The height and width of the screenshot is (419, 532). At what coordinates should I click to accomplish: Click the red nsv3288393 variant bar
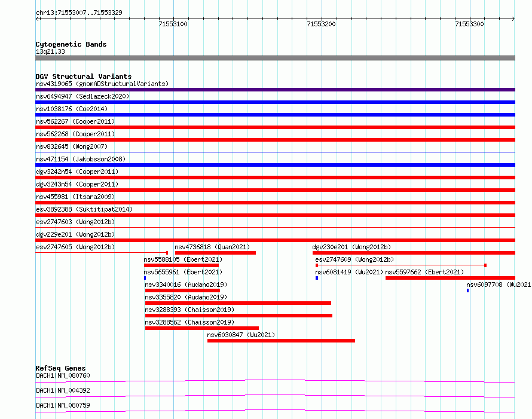239,316
